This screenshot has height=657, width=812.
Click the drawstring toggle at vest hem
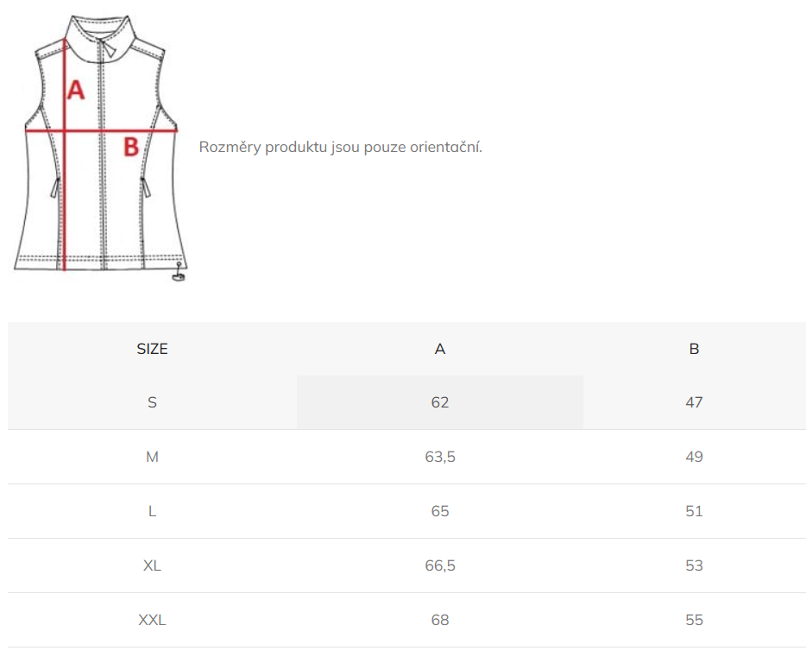(x=179, y=273)
